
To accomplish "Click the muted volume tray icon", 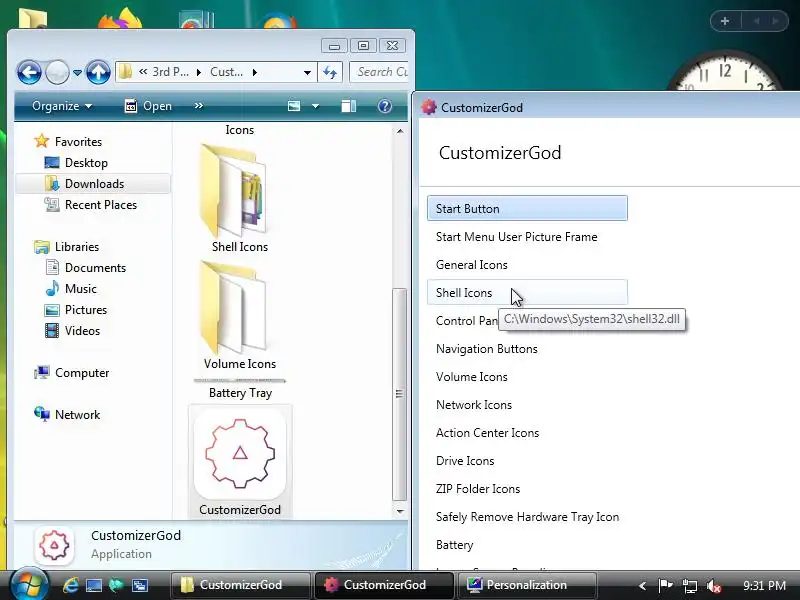I will point(714,586).
